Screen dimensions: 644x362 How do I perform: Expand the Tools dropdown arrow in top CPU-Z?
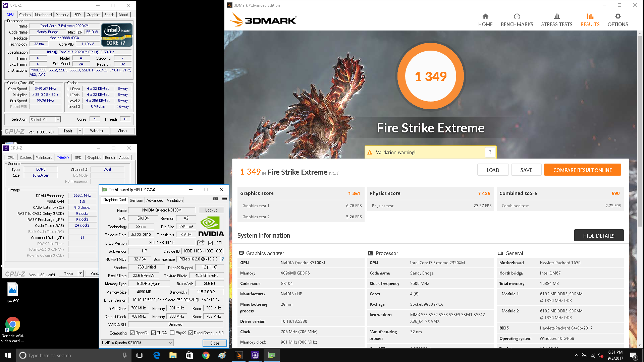[x=80, y=131]
